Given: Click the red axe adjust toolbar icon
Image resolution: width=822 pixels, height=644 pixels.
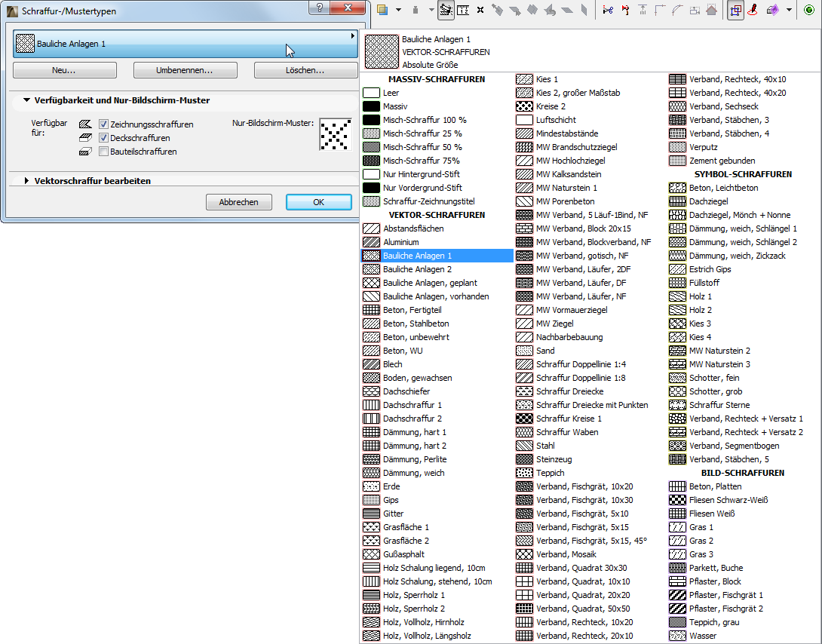Looking at the screenshot, I should tap(625, 10).
